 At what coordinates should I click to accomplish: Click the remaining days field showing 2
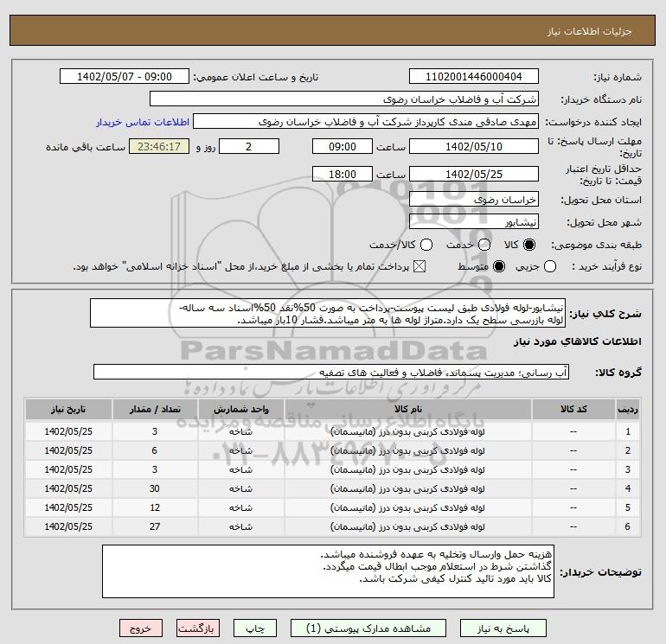249,146
